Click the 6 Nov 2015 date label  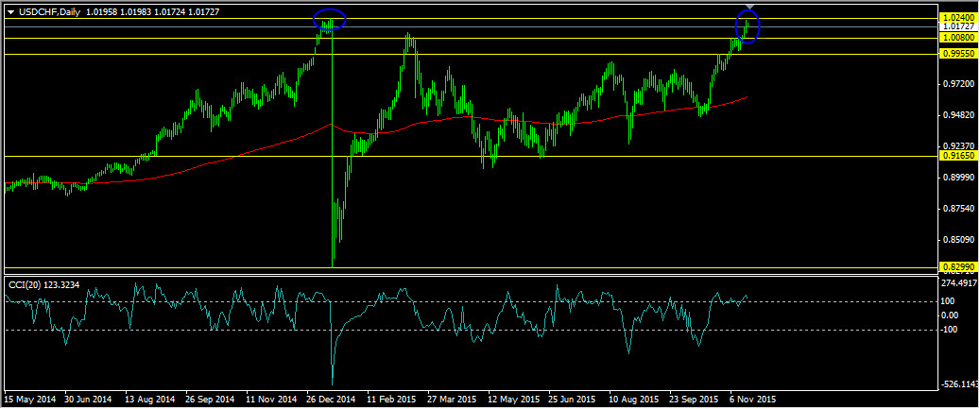pyautogui.click(x=754, y=398)
